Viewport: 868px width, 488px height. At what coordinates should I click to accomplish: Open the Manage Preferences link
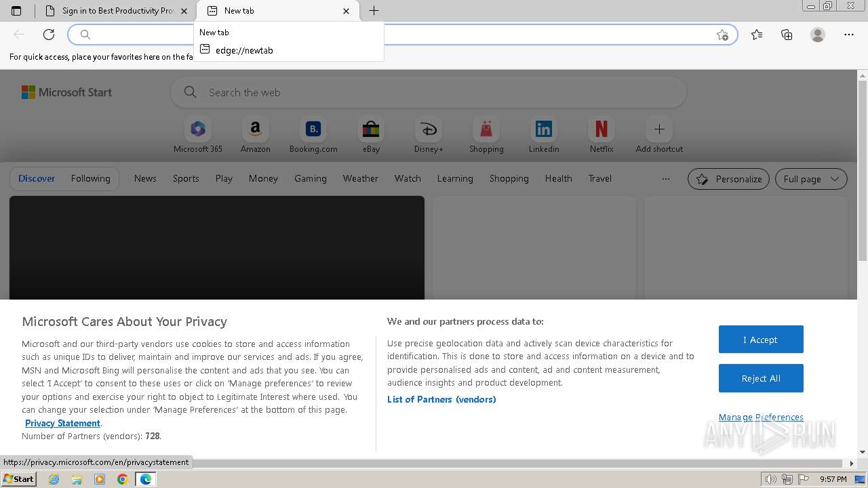pos(761,417)
